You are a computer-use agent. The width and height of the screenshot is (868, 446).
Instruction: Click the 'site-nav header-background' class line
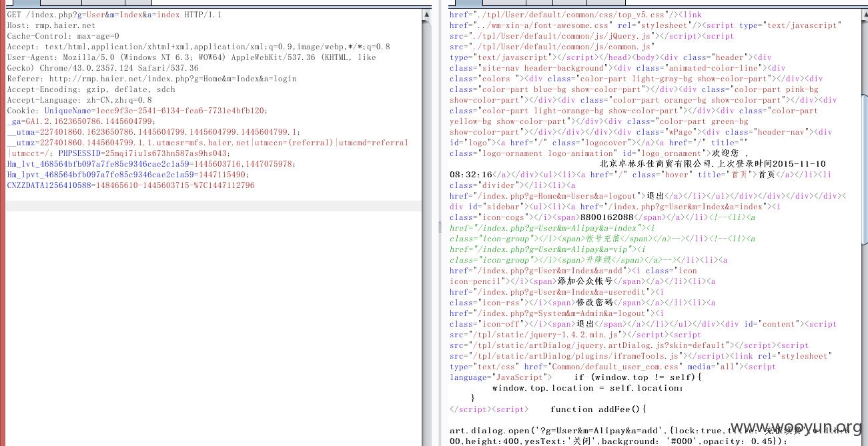tap(618, 68)
